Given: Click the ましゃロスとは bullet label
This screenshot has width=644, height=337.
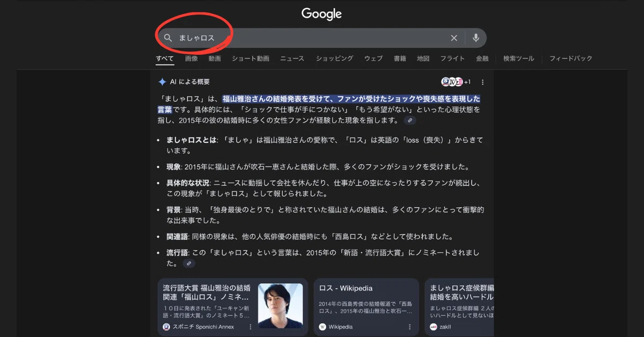Looking at the screenshot, I should 191,141.
